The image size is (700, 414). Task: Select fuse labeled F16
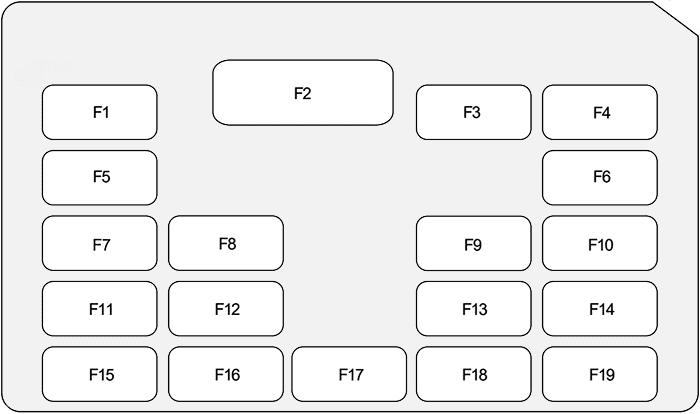(226, 374)
